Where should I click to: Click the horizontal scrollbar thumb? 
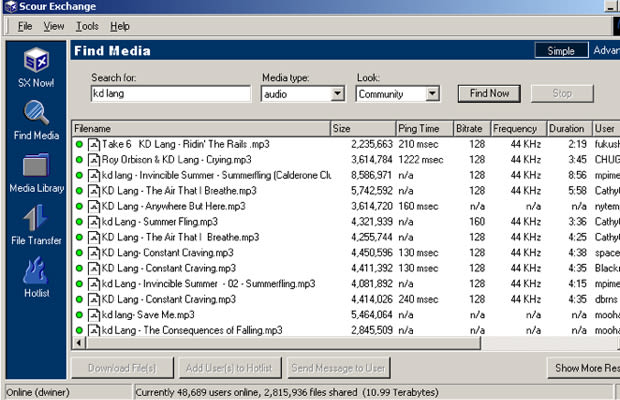[283, 343]
